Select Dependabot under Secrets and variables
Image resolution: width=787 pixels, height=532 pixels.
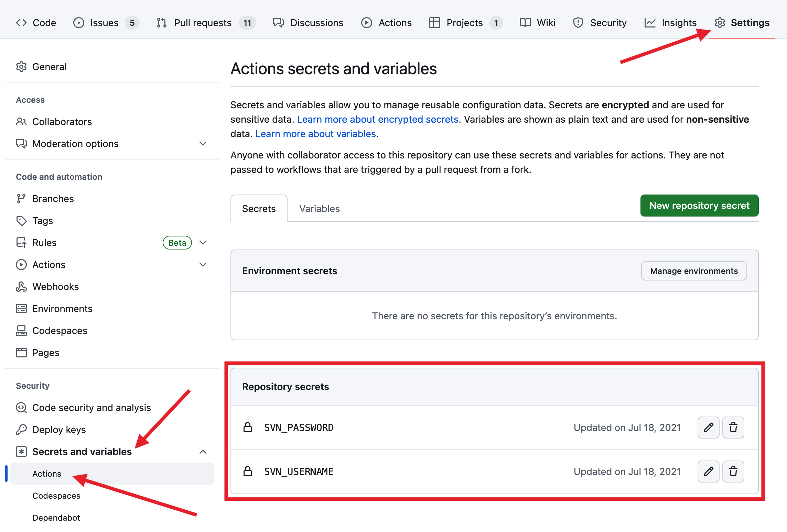[56, 518]
